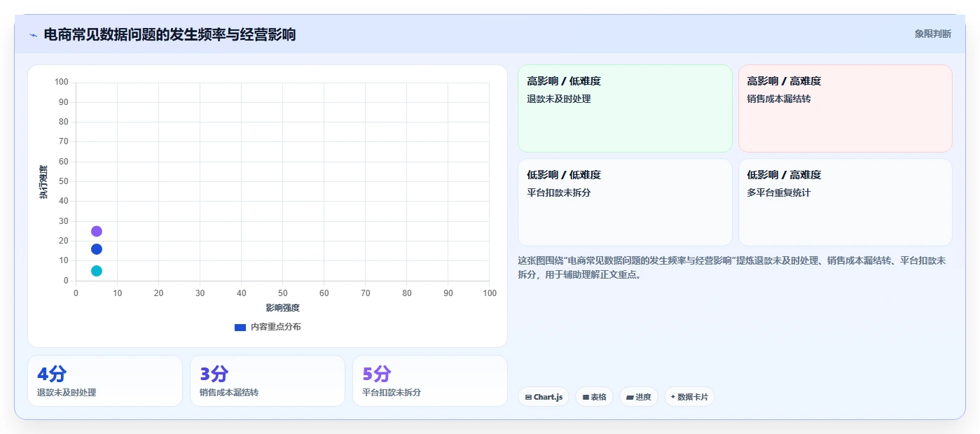Click the 象限判断 label in header
The width and height of the screenshot is (980, 434).
pos(932,34)
